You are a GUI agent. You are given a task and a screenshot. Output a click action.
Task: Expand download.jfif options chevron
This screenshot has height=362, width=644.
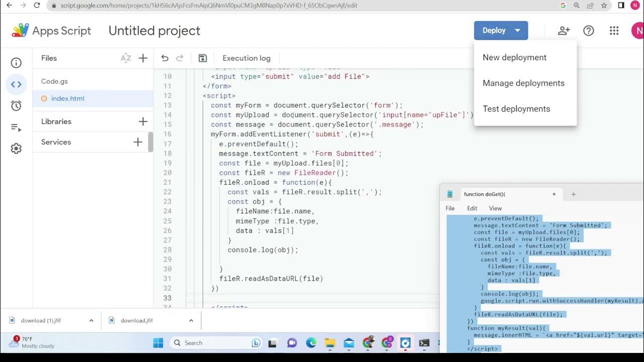pyautogui.click(x=191, y=321)
